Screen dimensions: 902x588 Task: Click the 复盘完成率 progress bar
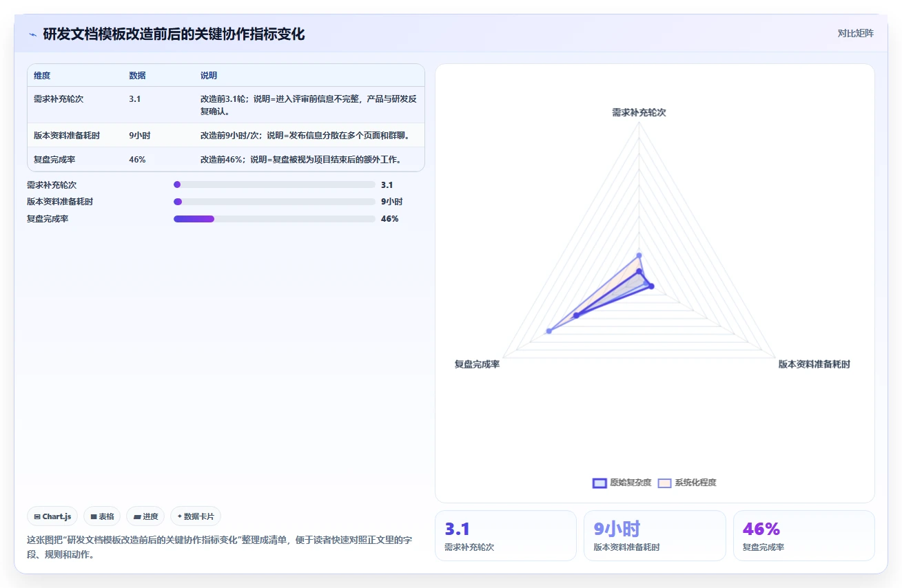coord(274,219)
